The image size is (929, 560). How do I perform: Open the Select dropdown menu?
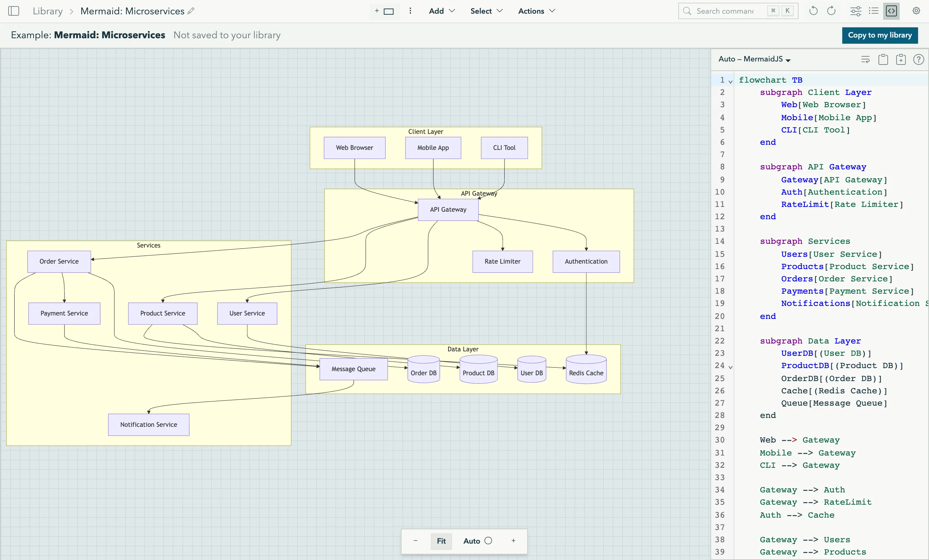click(x=486, y=11)
